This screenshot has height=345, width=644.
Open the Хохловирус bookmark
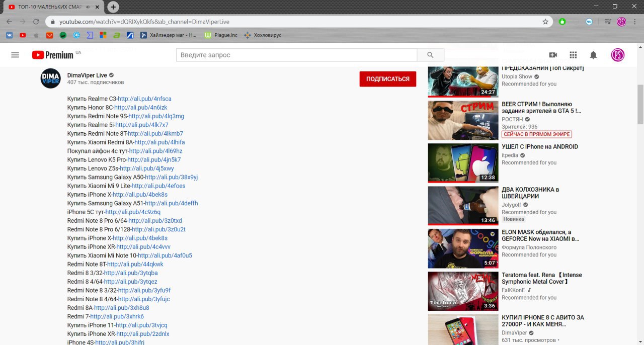pos(262,35)
